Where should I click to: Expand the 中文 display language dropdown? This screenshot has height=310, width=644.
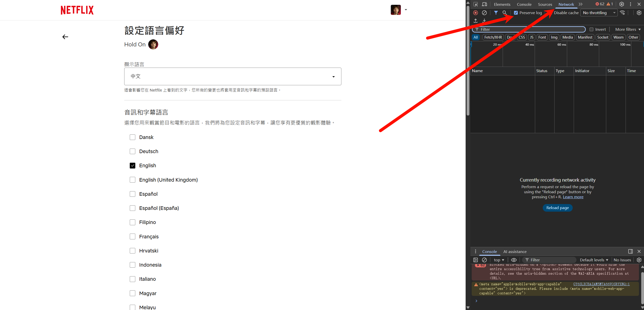coord(233,76)
